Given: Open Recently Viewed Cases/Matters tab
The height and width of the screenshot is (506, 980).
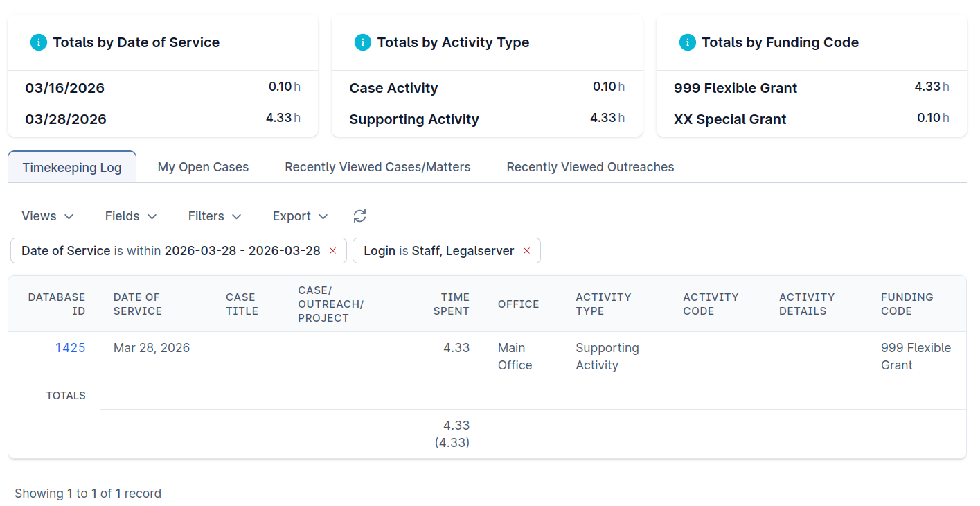Looking at the screenshot, I should (377, 167).
